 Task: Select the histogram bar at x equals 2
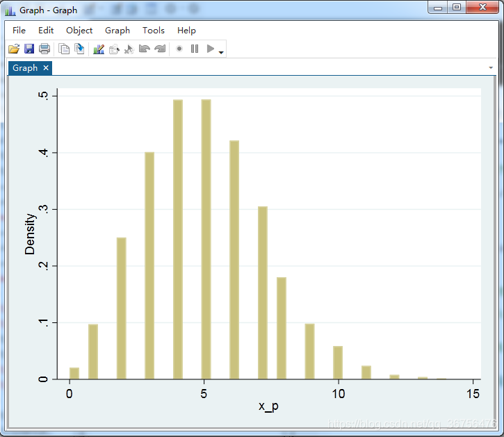(121, 308)
